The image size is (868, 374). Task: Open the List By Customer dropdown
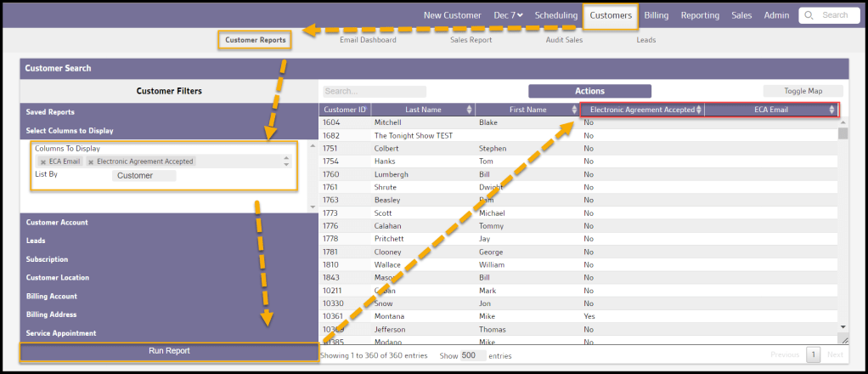[144, 176]
